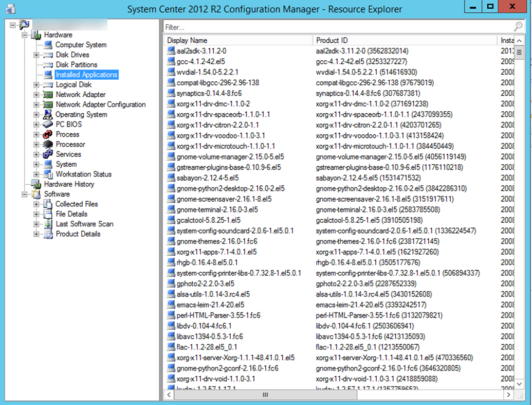Click the Process icon
The height and width of the screenshot is (405, 532).
tap(48, 134)
